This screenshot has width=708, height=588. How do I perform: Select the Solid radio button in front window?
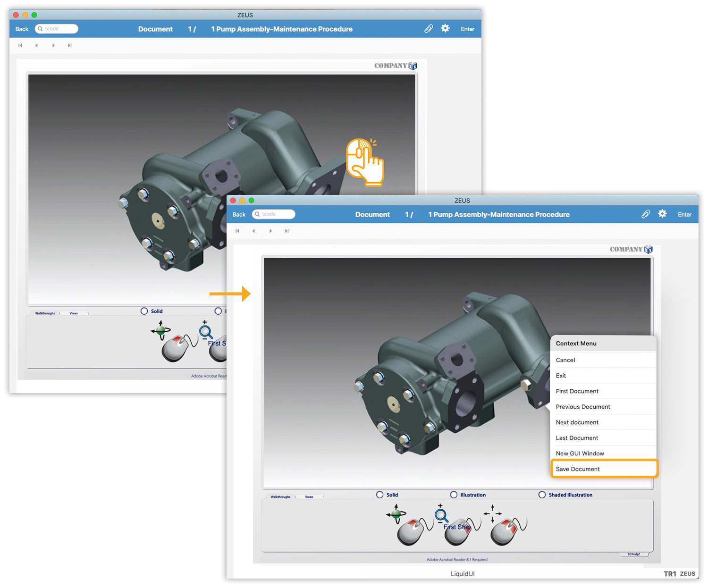[379, 495]
